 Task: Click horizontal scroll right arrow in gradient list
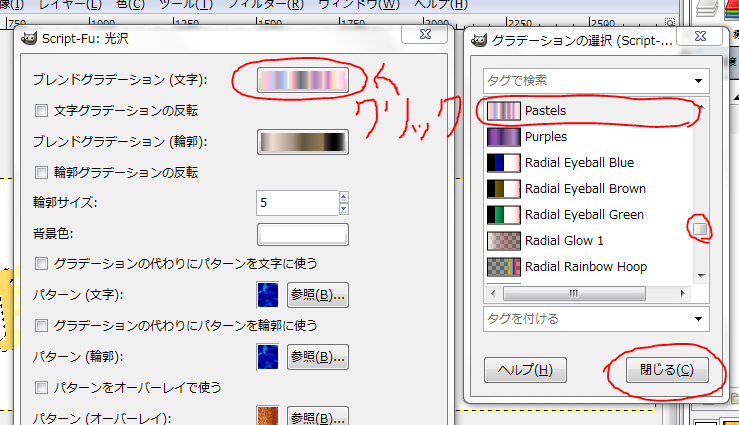click(x=682, y=294)
